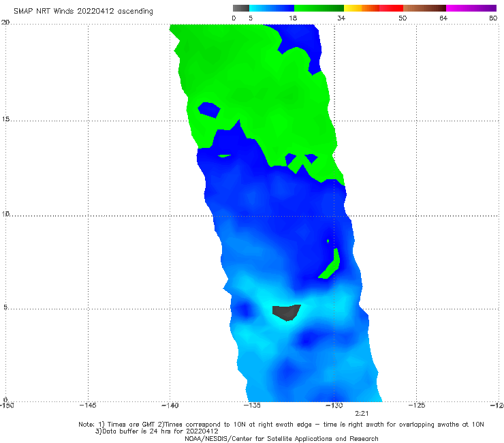Click the small blue pocket inside green near 15N

tap(209, 110)
